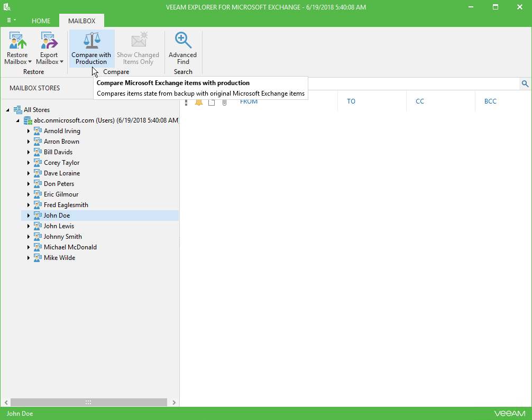
Task: Switch to the HOME tab
Action: [x=41, y=21]
